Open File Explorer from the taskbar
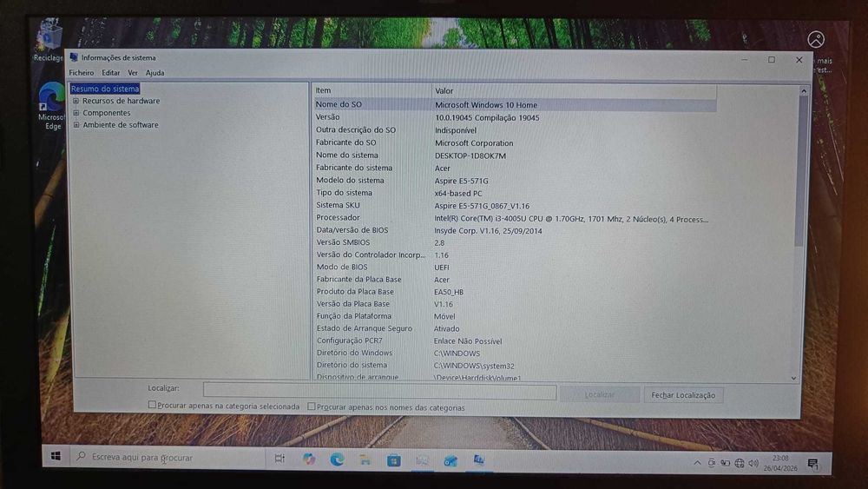 (x=365, y=459)
